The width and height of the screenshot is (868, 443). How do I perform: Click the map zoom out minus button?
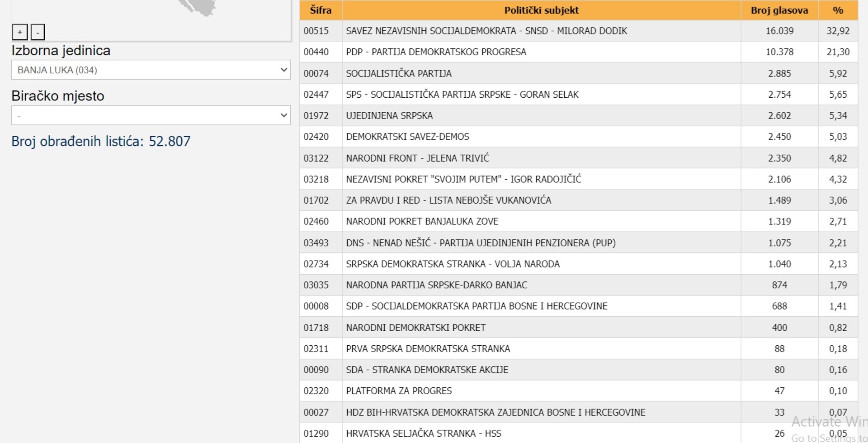click(x=38, y=32)
